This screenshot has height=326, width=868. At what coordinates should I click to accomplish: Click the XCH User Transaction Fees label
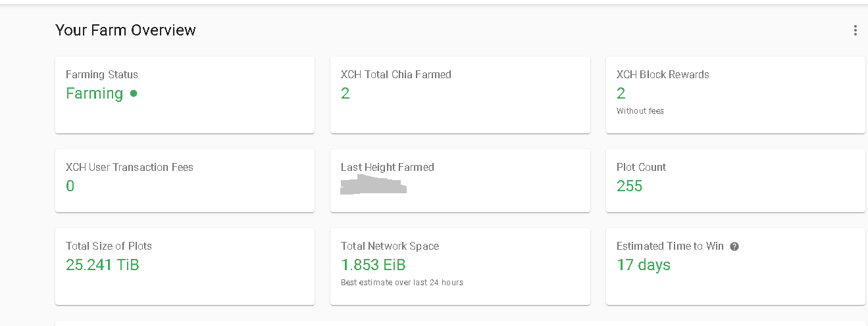pos(130,168)
